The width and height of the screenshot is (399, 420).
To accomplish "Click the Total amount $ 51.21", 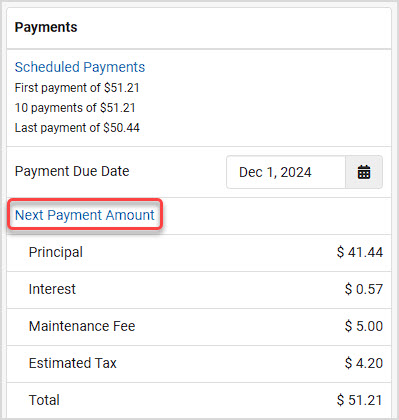I will coord(360,400).
